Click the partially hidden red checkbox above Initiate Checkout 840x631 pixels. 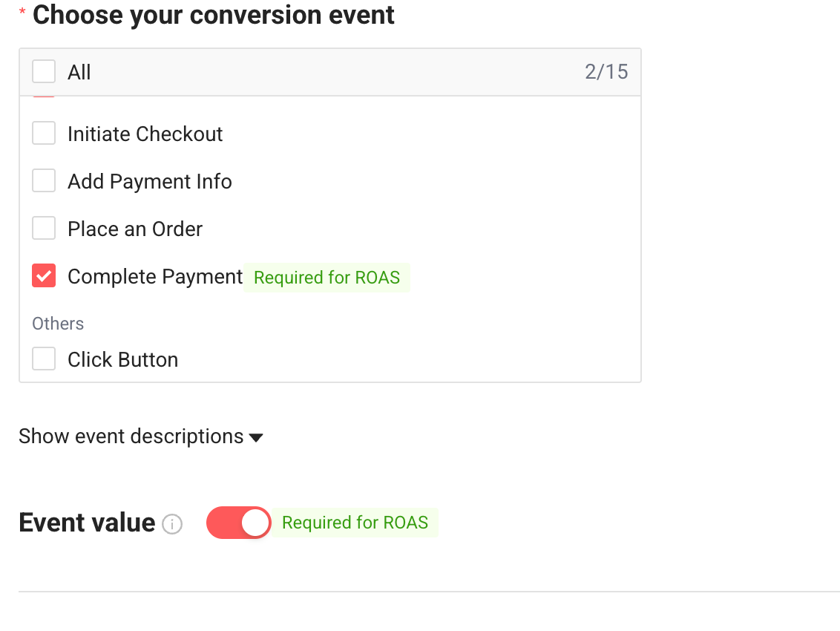(x=44, y=97)
